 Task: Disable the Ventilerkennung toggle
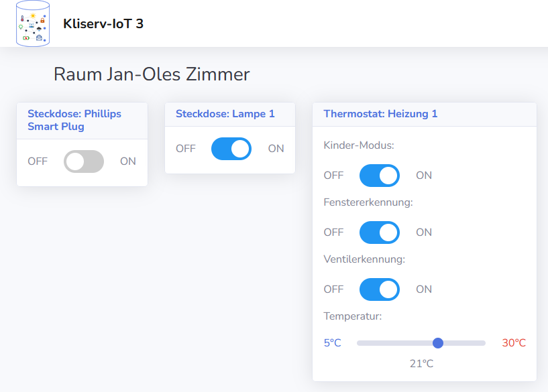pyautogui.click(x=380, y=289)
